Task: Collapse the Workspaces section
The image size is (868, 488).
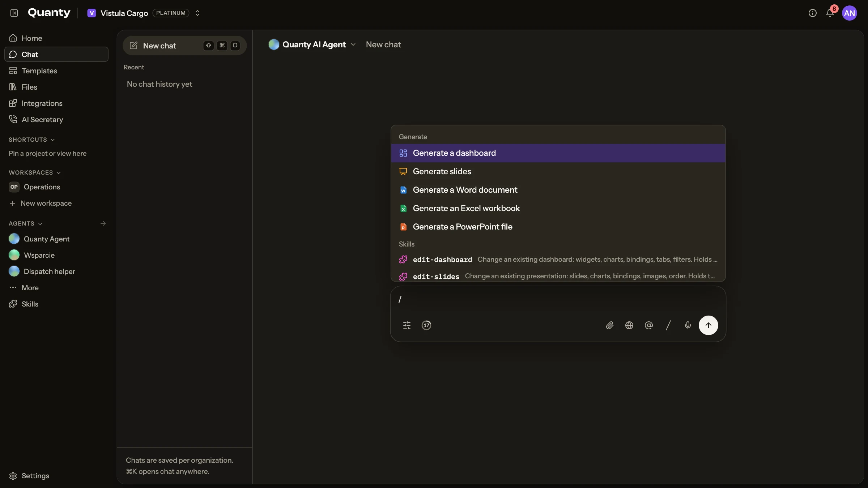Action: click(x=35, y=172)
